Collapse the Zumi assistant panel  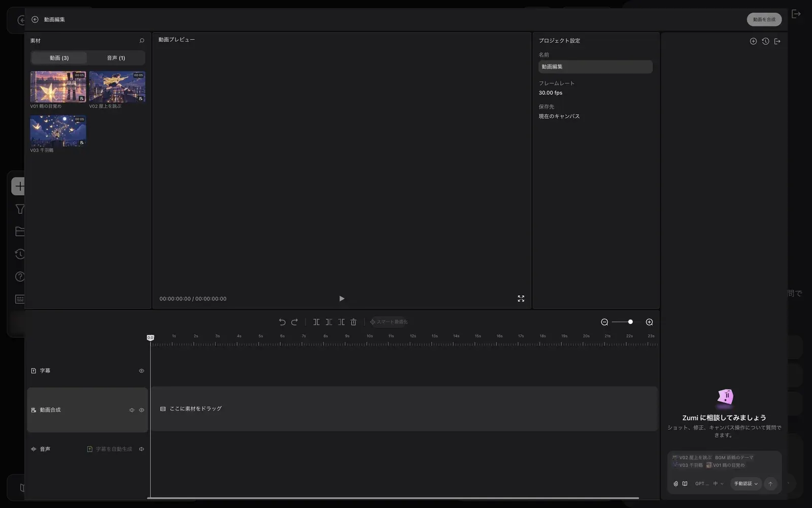pos(777,41)
